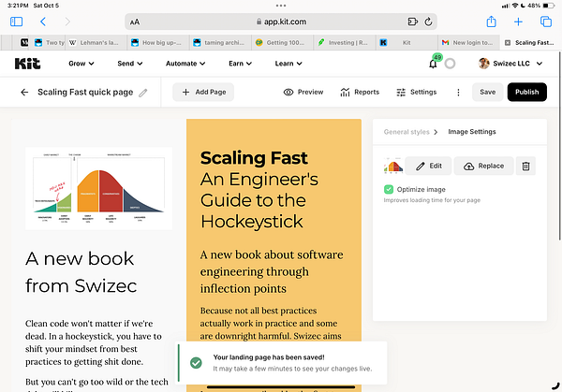Open the page Settings
This screenshot has width=562, height=392.
click(x=417, y=92)
